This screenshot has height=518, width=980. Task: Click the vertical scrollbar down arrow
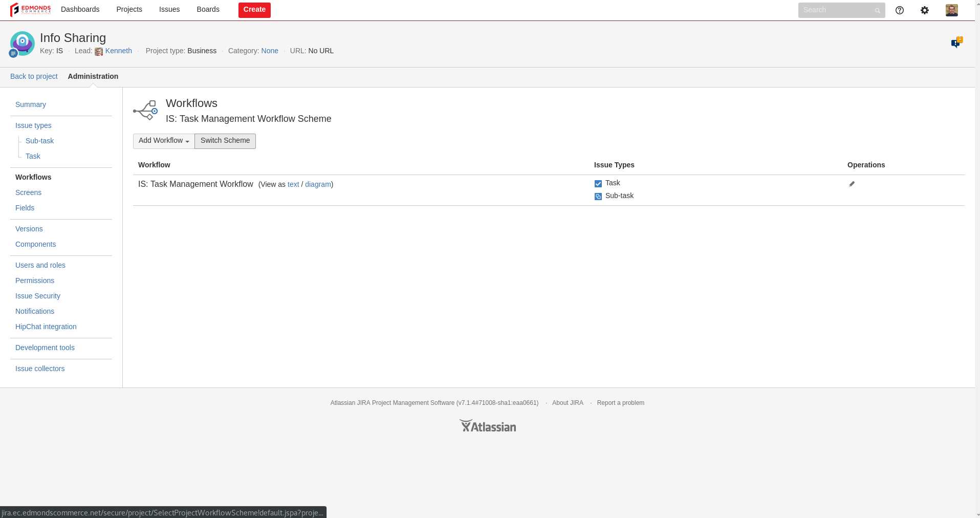click(977, 514)
